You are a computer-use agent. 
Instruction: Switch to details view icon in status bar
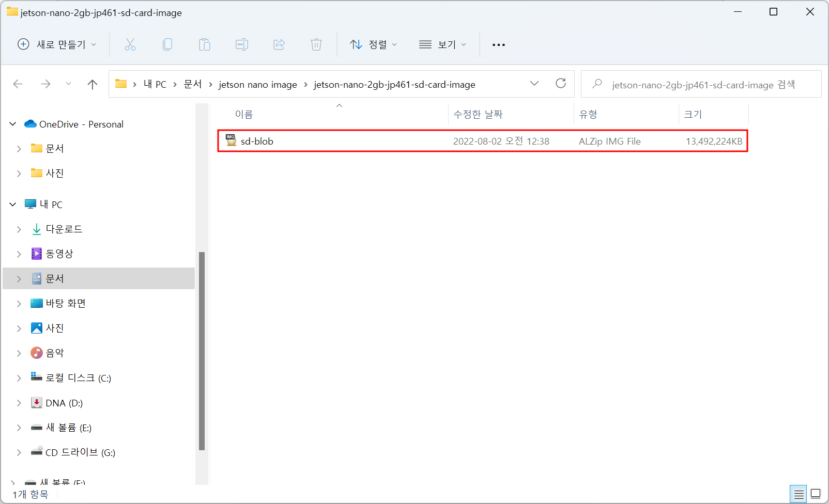(x=799, y=494)
